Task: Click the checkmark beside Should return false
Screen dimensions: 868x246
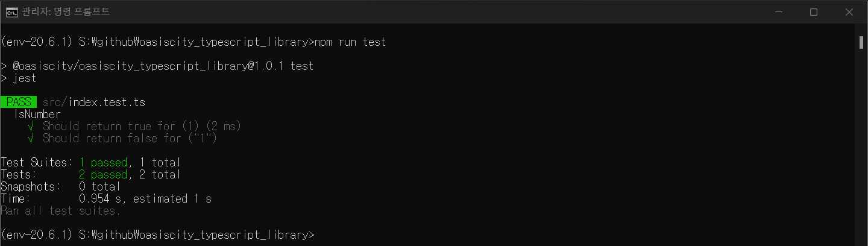Action: tap(31, 138)
